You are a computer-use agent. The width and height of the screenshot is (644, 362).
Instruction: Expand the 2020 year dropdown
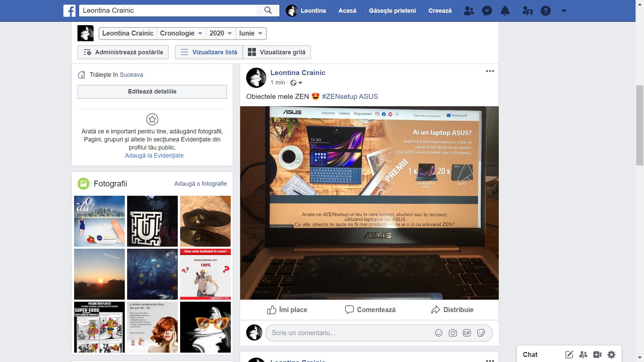221,33
